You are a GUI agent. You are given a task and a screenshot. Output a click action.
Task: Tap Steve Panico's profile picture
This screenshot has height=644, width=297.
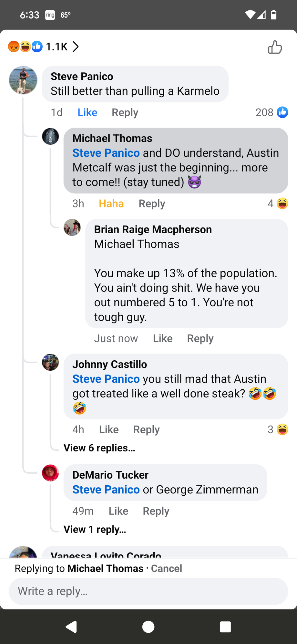click(23, 80)
